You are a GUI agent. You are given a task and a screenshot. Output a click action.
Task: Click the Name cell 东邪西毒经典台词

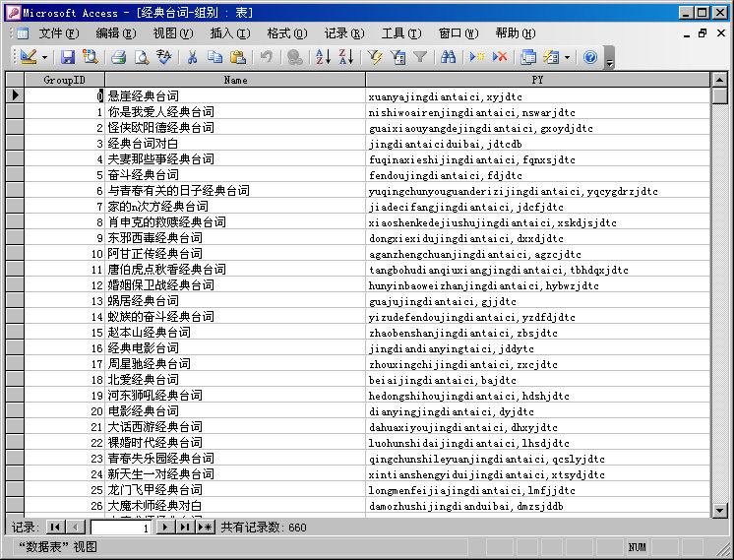click(x=235, y=237)
